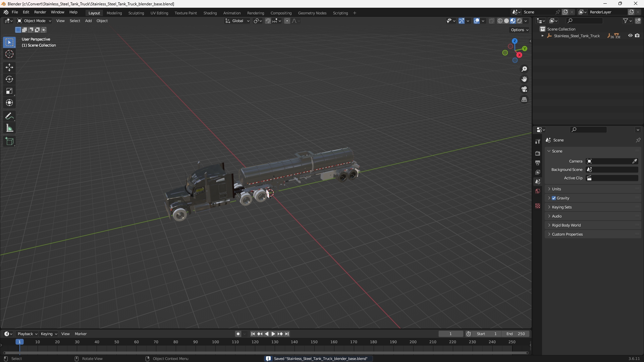Activate the Add Cube tool

tap(9, 141)
